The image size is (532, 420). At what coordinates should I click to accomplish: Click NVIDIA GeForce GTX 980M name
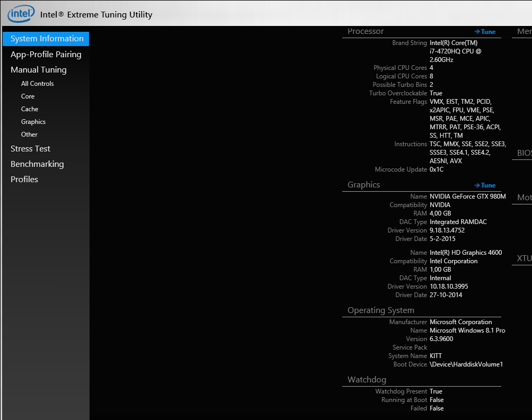click(x=467, y=196)
